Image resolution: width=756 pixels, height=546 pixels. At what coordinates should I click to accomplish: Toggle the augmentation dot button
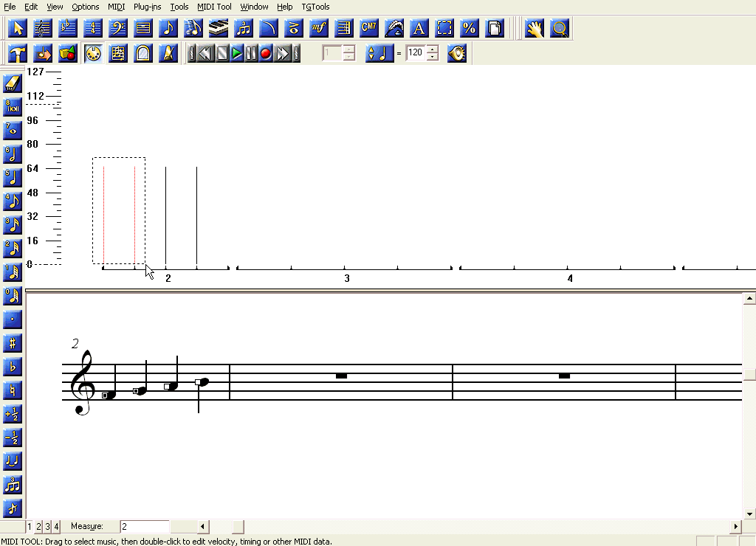tap(13, 319)
